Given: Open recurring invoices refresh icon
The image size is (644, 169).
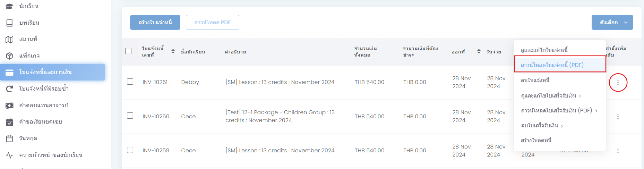Looking at the screenshot, I should [x=9, y=89].
